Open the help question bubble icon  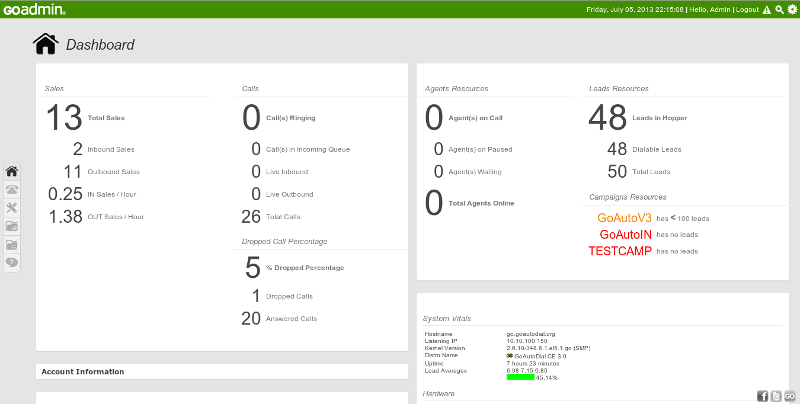tap(12, 262)
